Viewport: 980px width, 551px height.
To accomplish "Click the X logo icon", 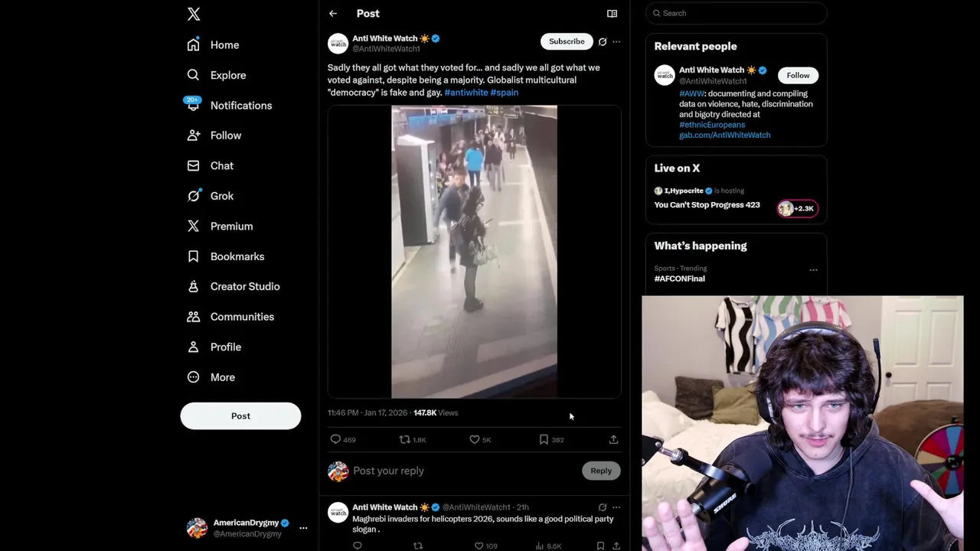I will [x=194, y=14].
